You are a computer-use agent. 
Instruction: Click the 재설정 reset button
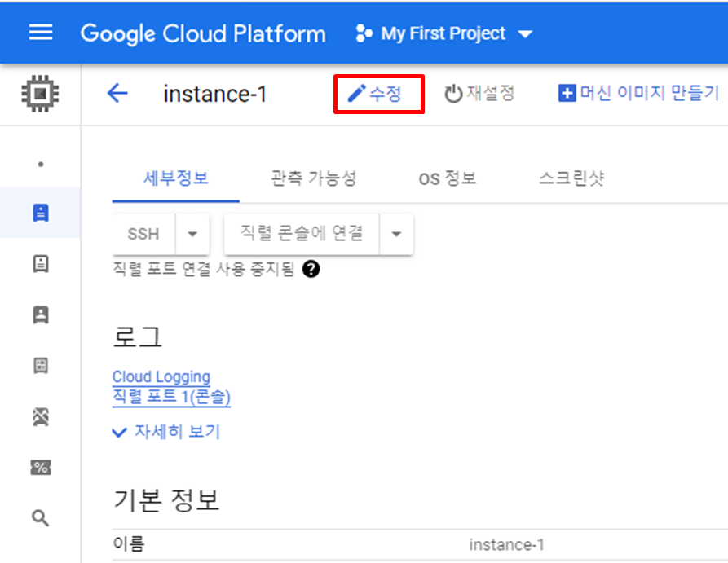[479, 94]
